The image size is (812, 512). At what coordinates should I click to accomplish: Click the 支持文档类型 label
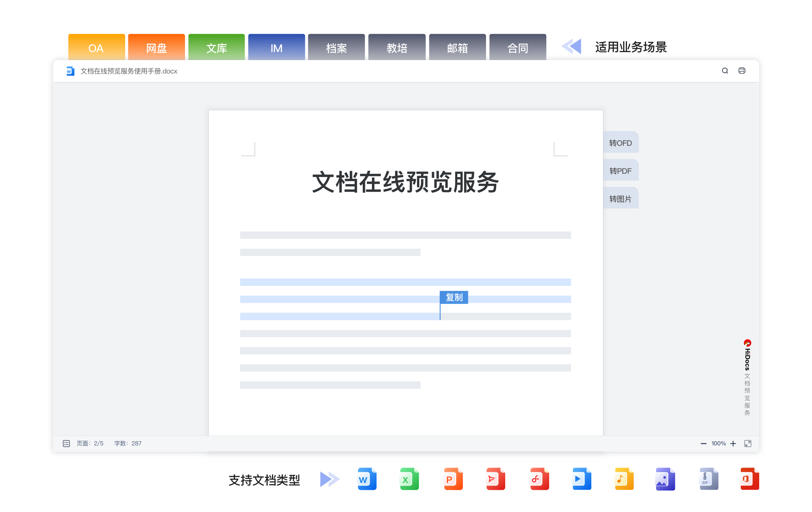(264, 480)
